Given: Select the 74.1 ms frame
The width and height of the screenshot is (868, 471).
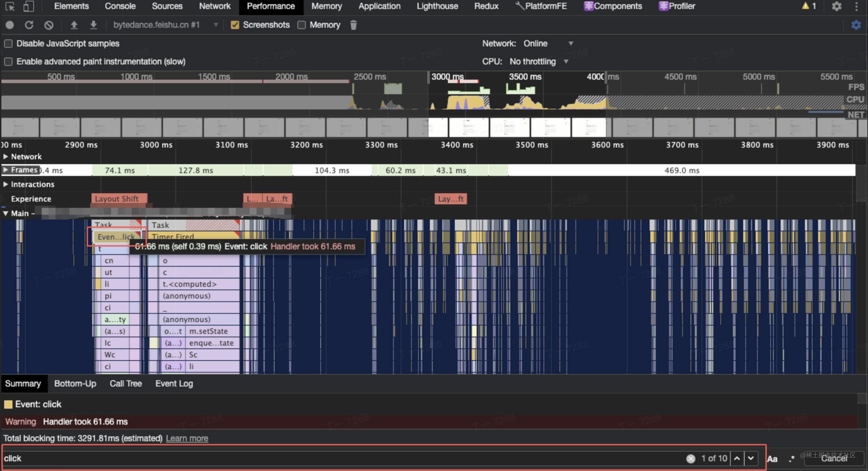Looking at the screenshot, I should (120, 170).
